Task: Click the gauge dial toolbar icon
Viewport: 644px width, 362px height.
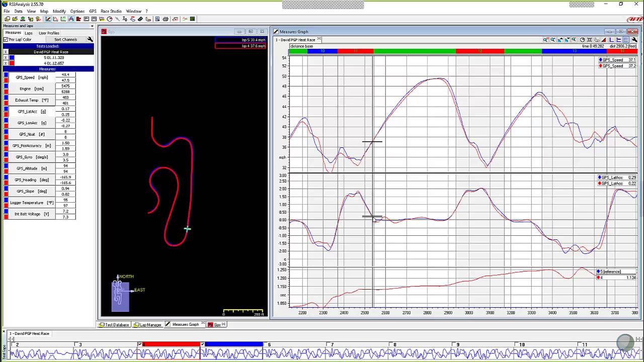Action: (x=110, y=19)
